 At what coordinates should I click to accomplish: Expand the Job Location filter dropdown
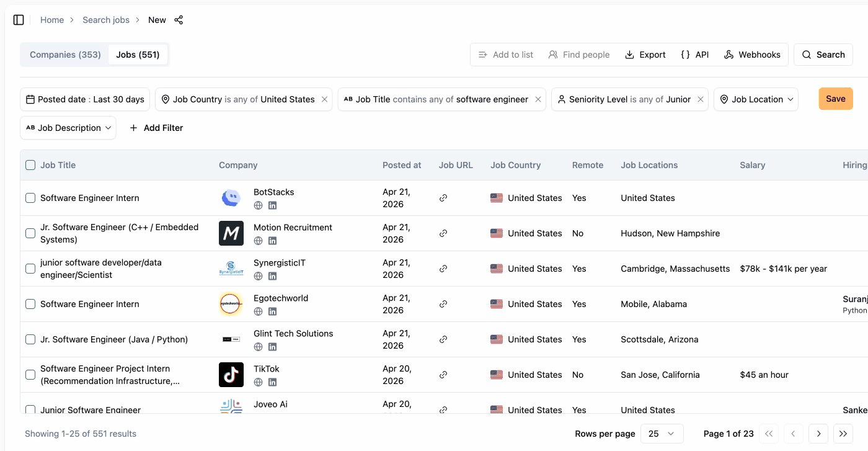pos(756,99)
